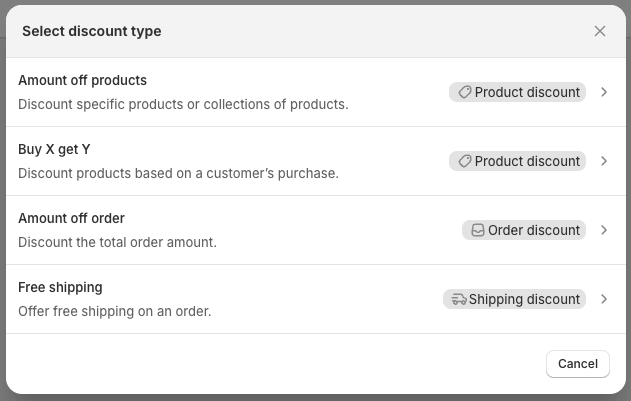Click description 'Offer free shipping on an order.'
Screen dimensions: 631x401
(115, 311)
